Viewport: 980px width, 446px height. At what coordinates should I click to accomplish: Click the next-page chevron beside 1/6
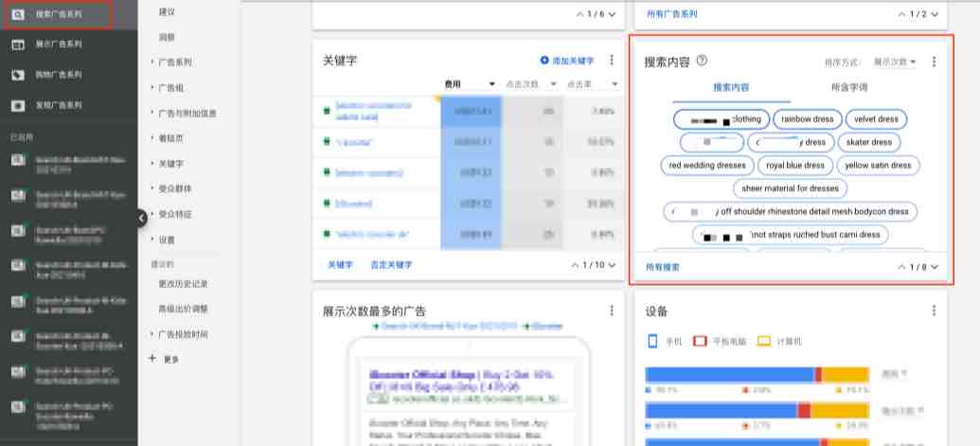click(x=612, y=14)
